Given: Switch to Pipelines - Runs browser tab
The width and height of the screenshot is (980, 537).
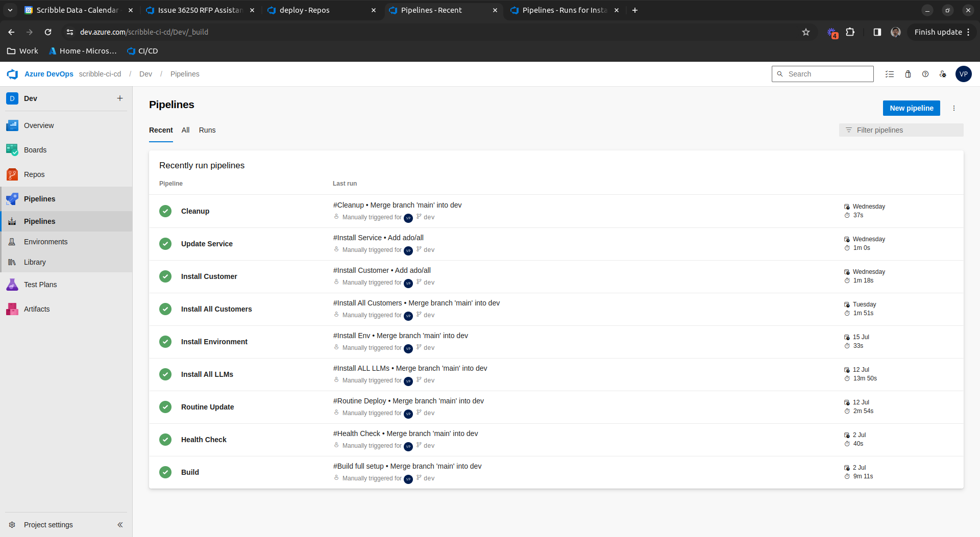Looking at the screenshot, I should pos(565,10).
